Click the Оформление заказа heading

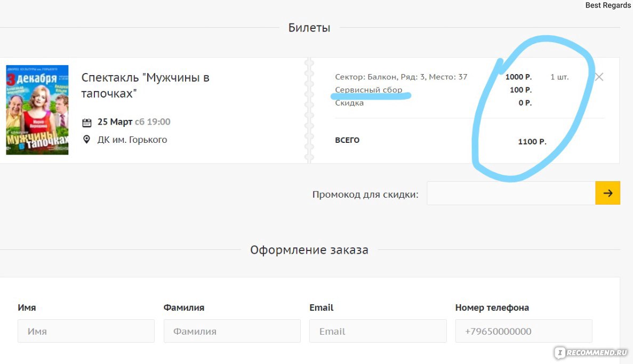coord(309,250)
